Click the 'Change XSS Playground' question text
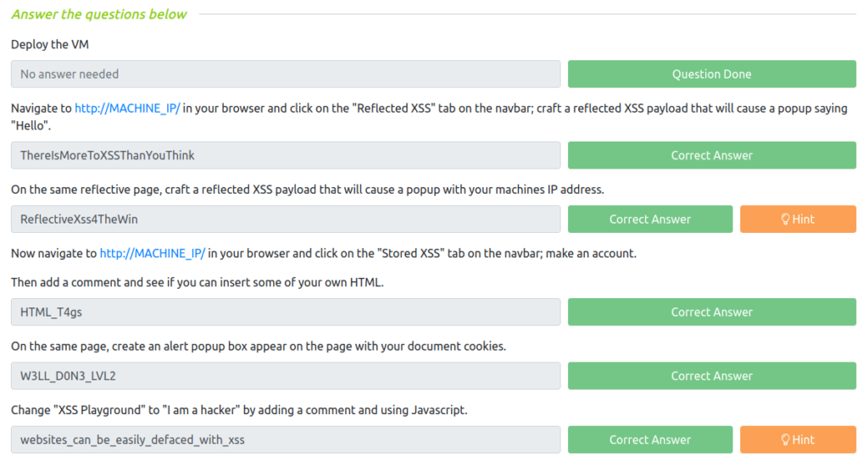Image resolution: width=868 pixels, height=465 pixels. point(239,410)
